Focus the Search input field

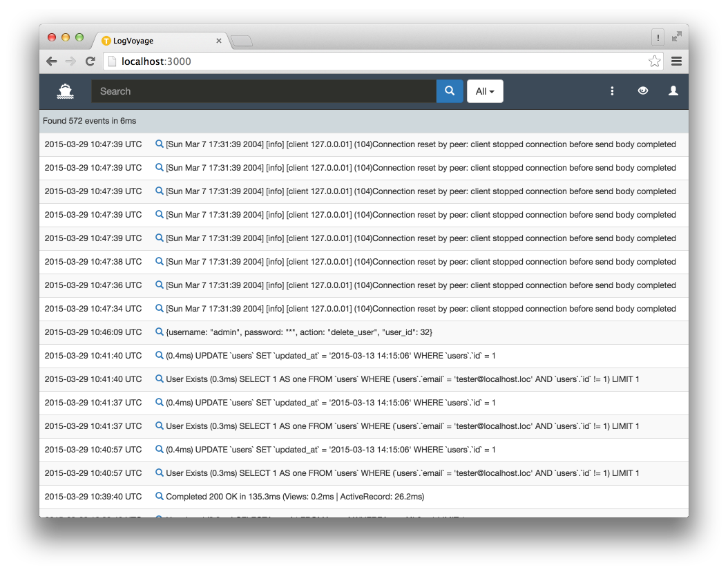pyautogui.click(x=264, y=91)
